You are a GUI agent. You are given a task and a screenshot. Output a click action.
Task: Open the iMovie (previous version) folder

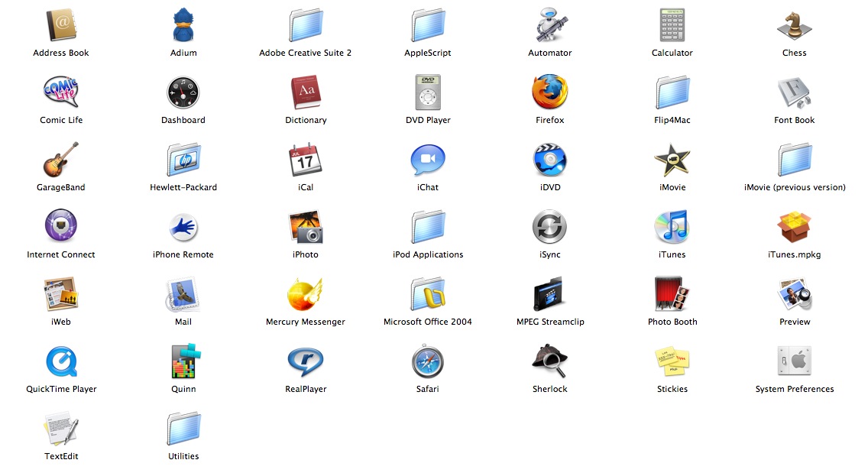(795, 160)
